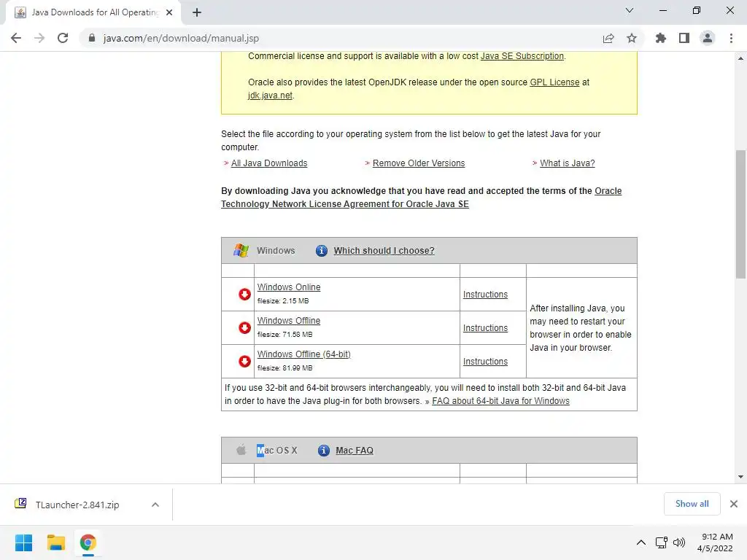Open the GPL License link
Image resolution: width=747 pixels, height=560 pixels.
(554, 82)
